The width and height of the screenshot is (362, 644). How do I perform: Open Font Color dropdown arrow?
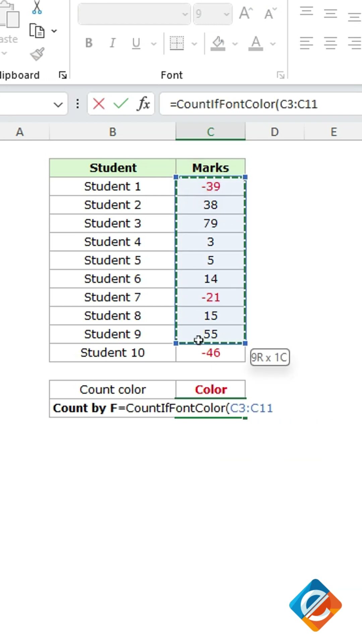click(x=273, y=44)
